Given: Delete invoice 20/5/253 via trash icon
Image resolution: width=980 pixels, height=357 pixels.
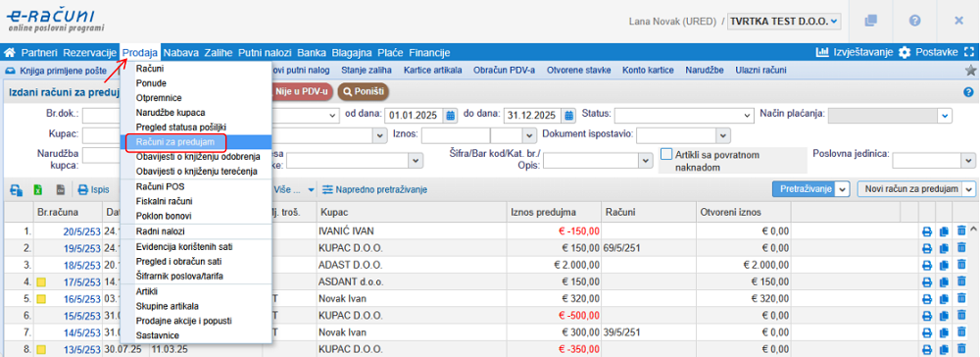Looking at the screenshot, I should 962,231.
